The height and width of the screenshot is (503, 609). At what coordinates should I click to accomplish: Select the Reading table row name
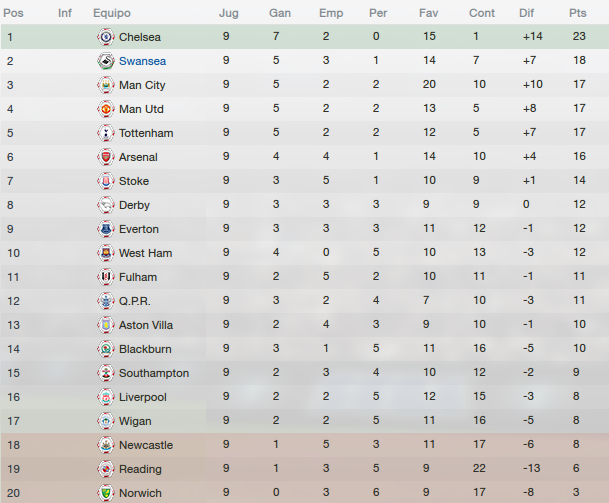click(140, 469)
